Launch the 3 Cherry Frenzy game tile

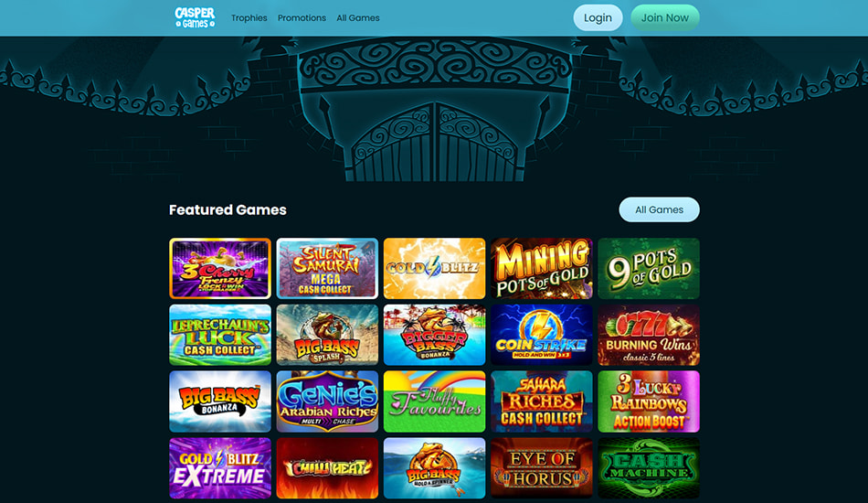point(220,269)
